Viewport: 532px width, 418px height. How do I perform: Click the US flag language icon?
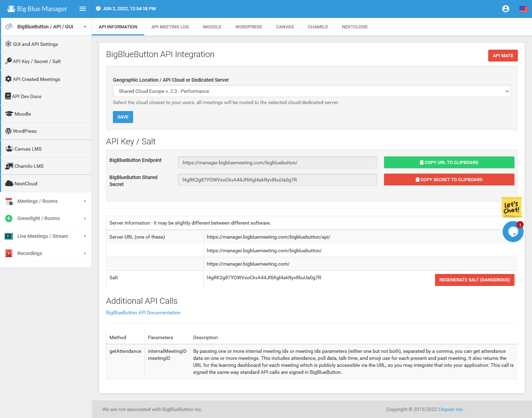point(524,9)
